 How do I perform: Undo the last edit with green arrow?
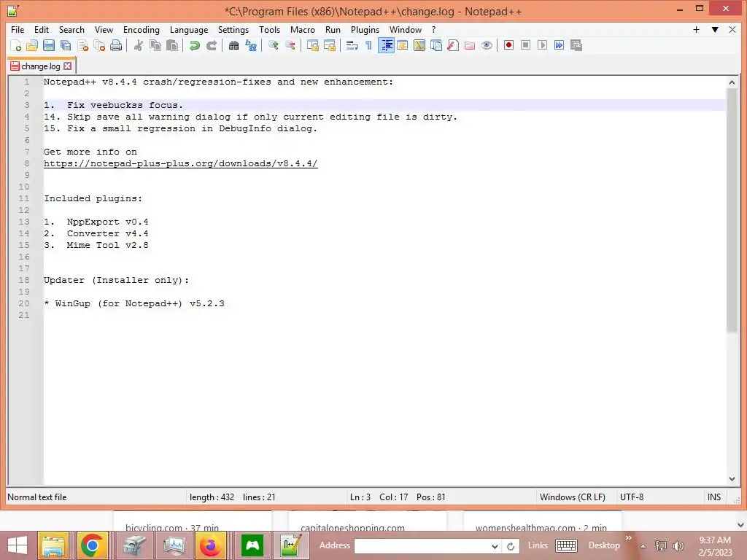point(194,45)
